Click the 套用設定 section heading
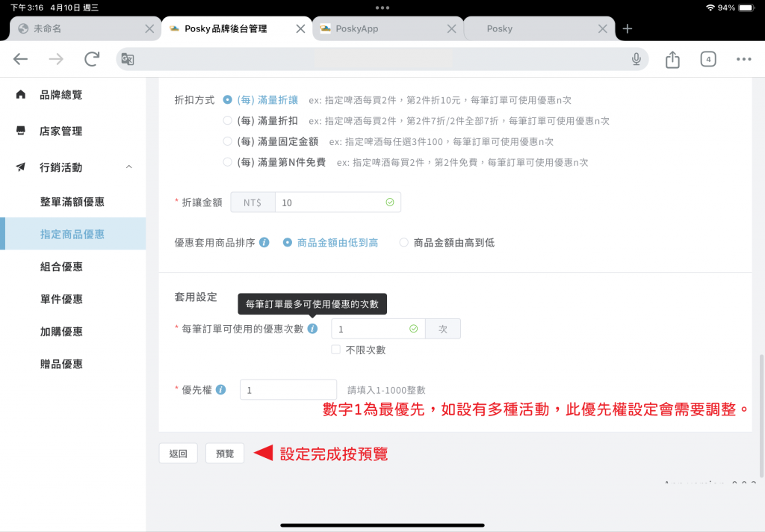Screen dimensions: 765x532 (x=196, y=297)
